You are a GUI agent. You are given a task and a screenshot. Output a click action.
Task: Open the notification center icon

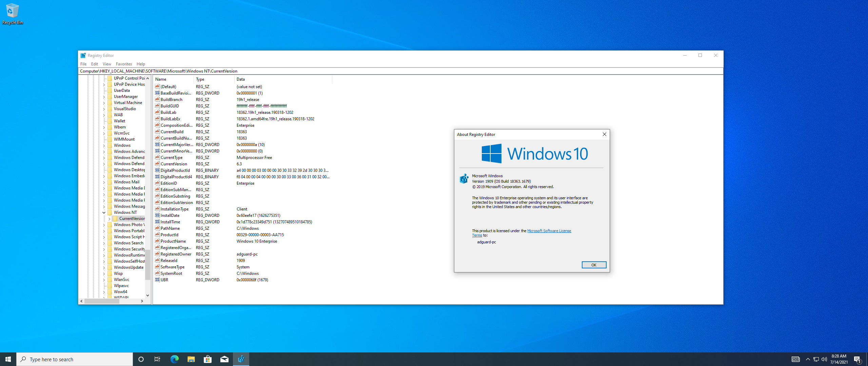click(857, 359)
